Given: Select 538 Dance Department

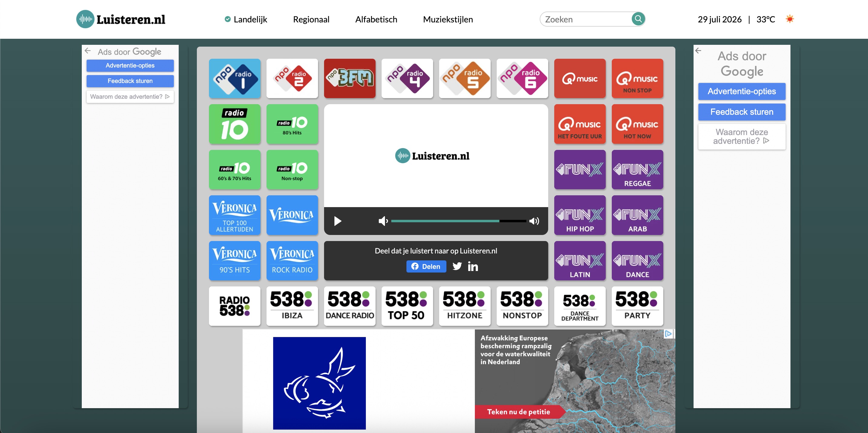Looking at the screenshot, I should point(580,306).
